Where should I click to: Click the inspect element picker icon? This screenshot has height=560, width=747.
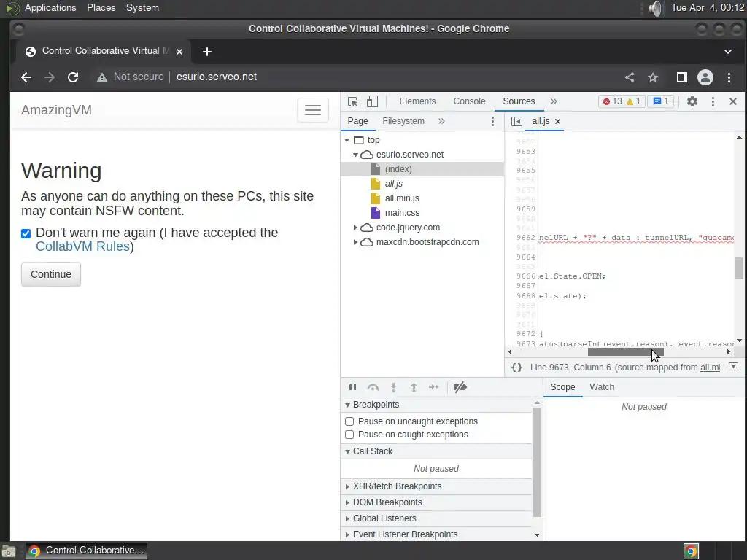tap(352, 101)
